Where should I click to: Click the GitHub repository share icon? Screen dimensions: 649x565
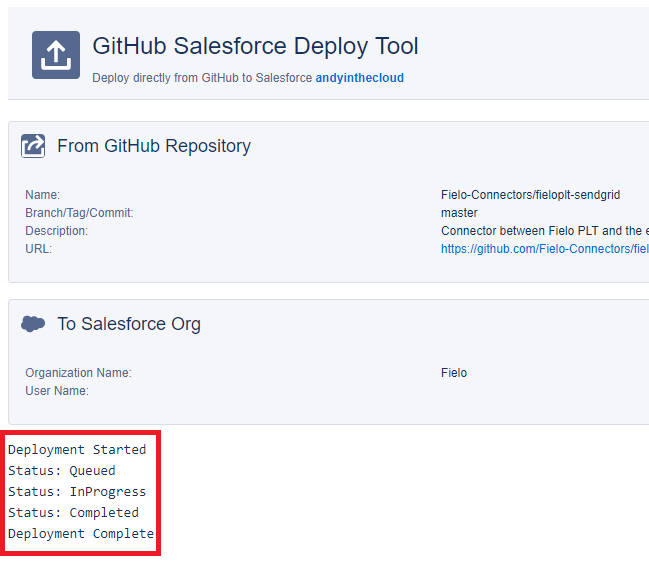33,146
